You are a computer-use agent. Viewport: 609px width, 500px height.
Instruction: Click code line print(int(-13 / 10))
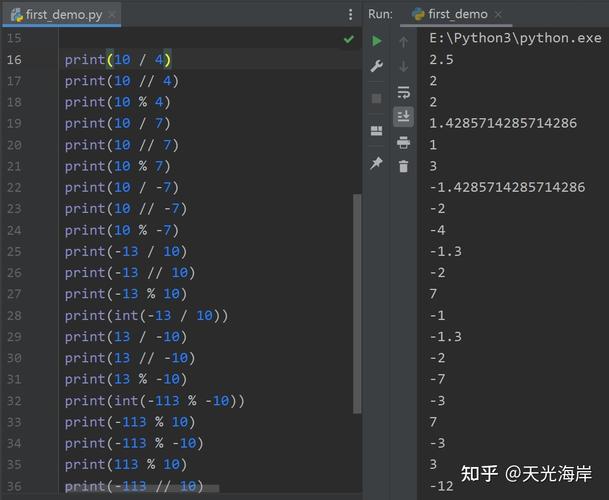(x=146, y=315)
